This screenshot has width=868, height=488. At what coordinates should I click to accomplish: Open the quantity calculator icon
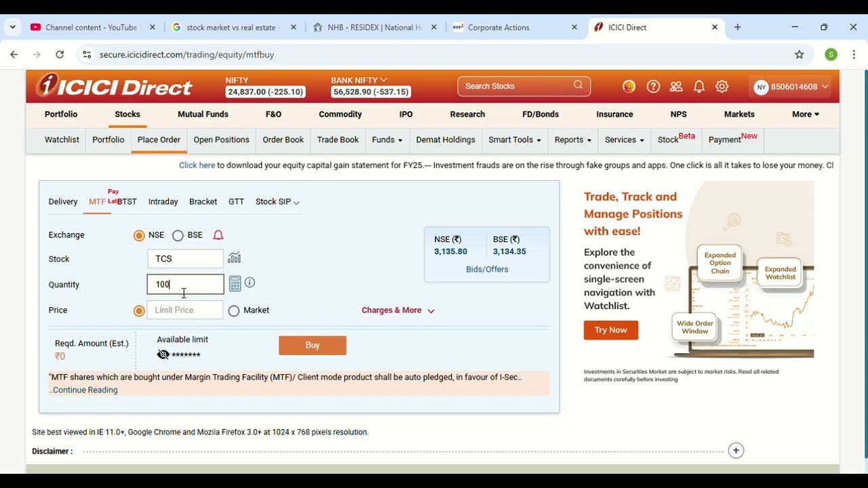[235, 283]
